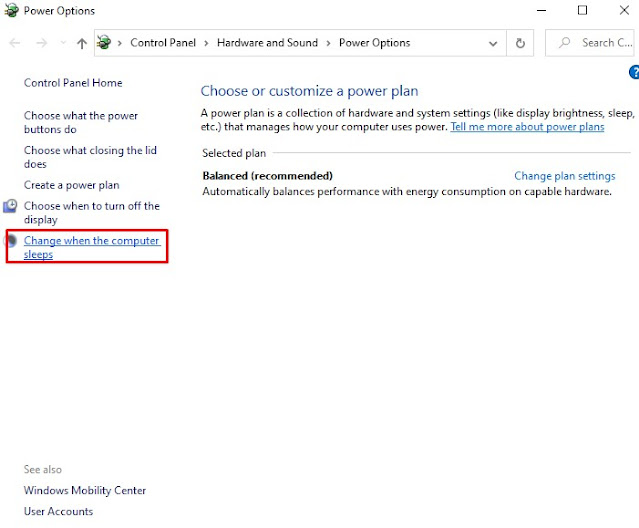Open Control Panel breadcrumb

pos(163,43)
